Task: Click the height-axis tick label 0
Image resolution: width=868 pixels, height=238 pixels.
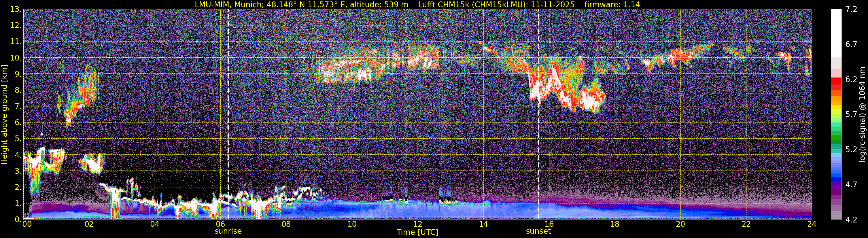Action: [x=18, y=219]
